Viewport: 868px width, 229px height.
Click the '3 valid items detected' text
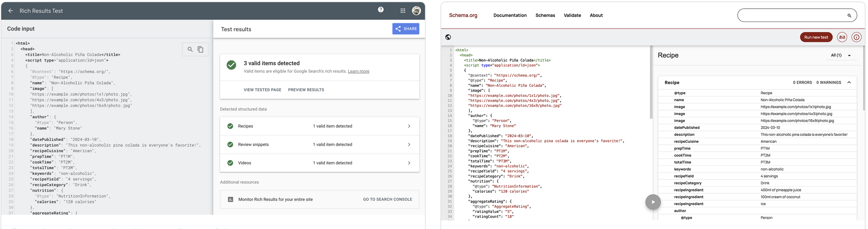pos(272,63)
